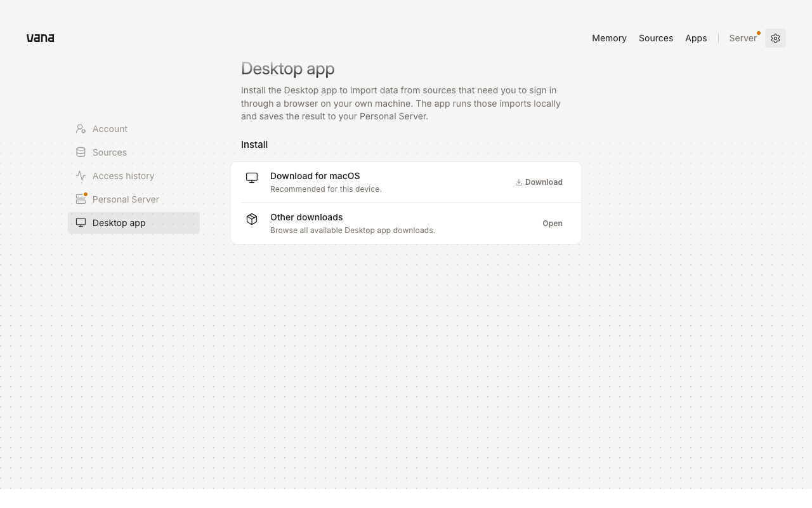
Task: Click the Other downloads title
Action: [306, 217]
